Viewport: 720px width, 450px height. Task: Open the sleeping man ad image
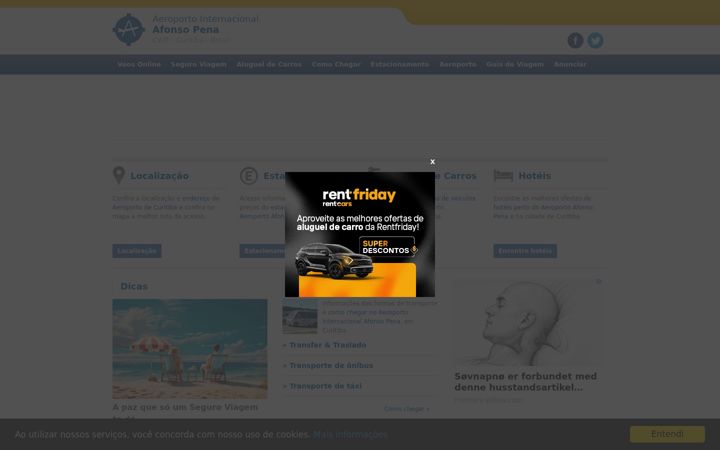click(x=528, y=322)
